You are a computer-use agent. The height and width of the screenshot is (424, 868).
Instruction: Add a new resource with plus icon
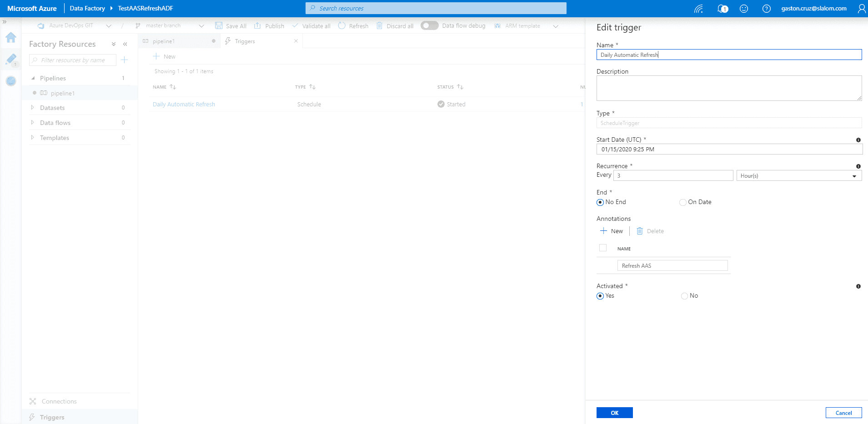point(125,60)
